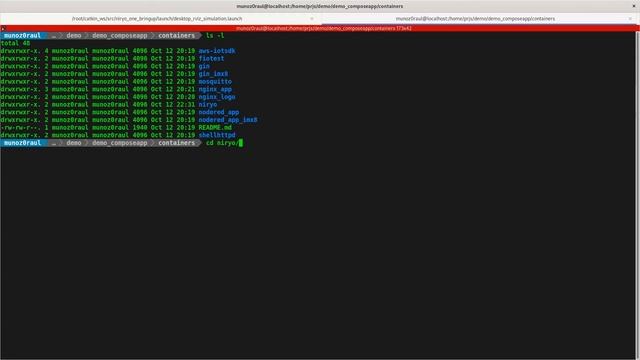
Task: Click the red terminal titlebar text
Action: point(324,29)
